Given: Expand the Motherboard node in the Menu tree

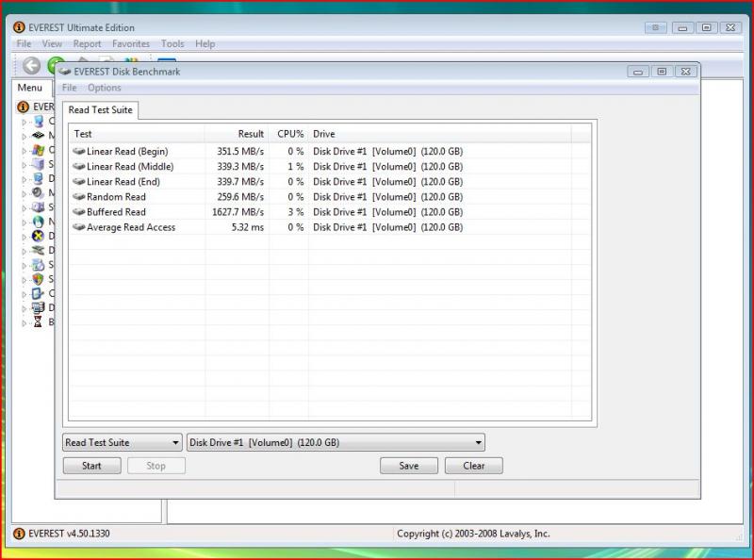Looking at the screenshot, I should 25,136.
